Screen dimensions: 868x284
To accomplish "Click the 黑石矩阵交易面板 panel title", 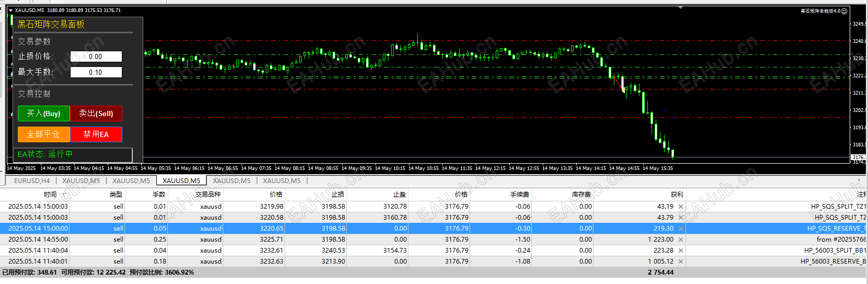I will tap(51, 24).
